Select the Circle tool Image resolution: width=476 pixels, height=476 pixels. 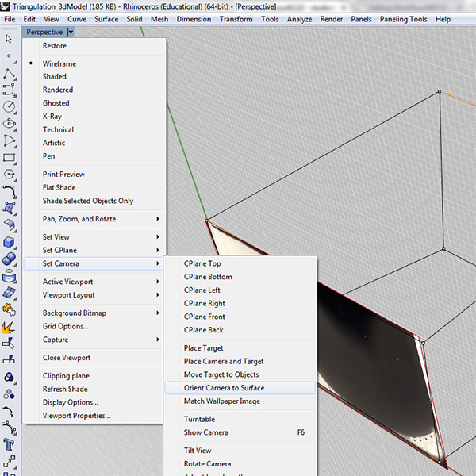9,106
